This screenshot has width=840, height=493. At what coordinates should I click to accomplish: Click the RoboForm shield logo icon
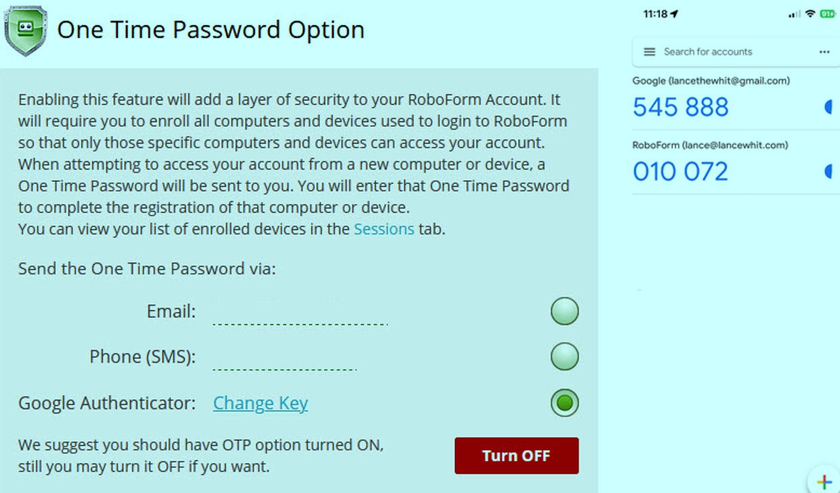(x=24, y=31)
